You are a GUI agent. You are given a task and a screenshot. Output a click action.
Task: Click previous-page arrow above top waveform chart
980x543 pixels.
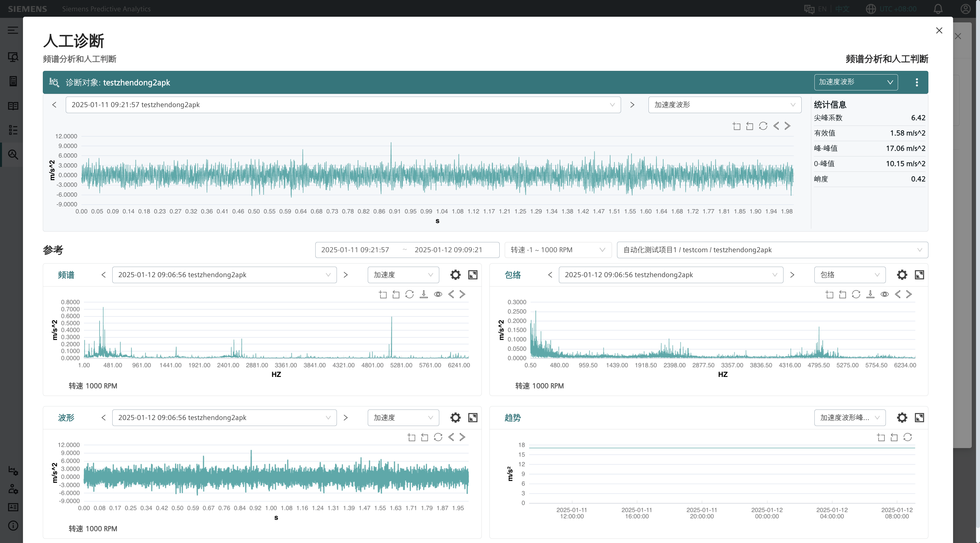click(776, 126)
